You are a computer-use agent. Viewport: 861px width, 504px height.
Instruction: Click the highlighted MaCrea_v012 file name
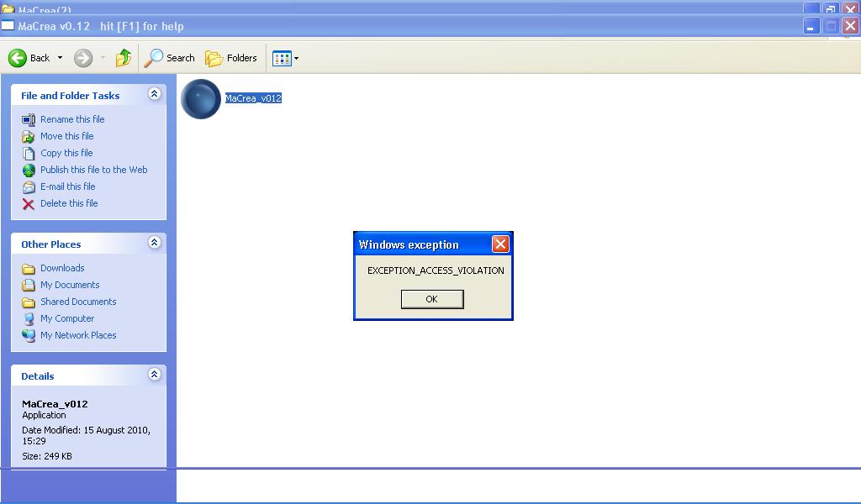(x=253, y=98)
